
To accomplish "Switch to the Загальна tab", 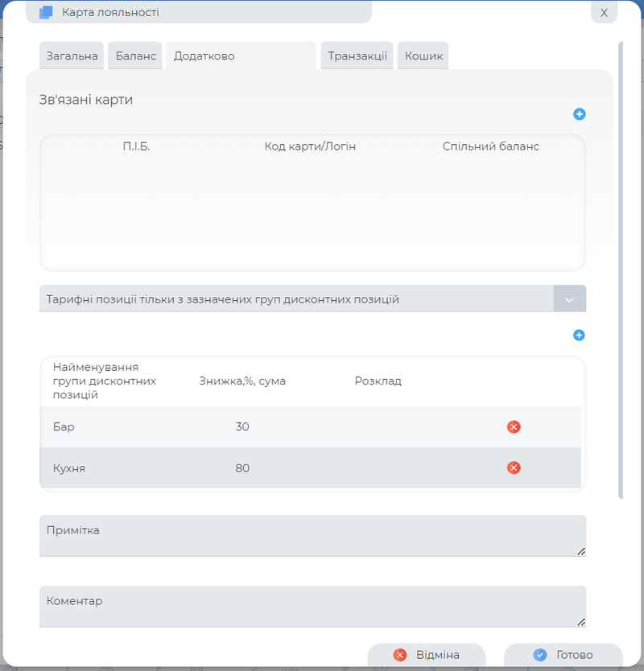I will [72, 56].
